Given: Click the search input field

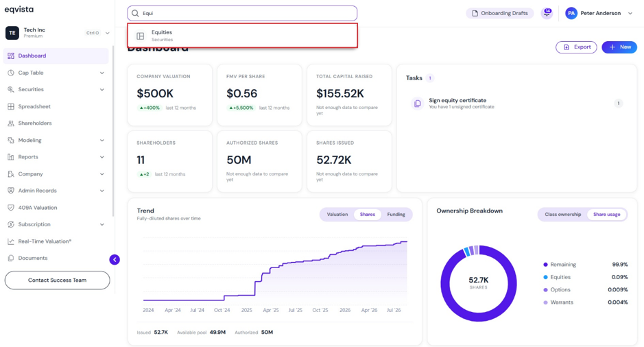Looking at the screenshot, I should pos(242,13).
